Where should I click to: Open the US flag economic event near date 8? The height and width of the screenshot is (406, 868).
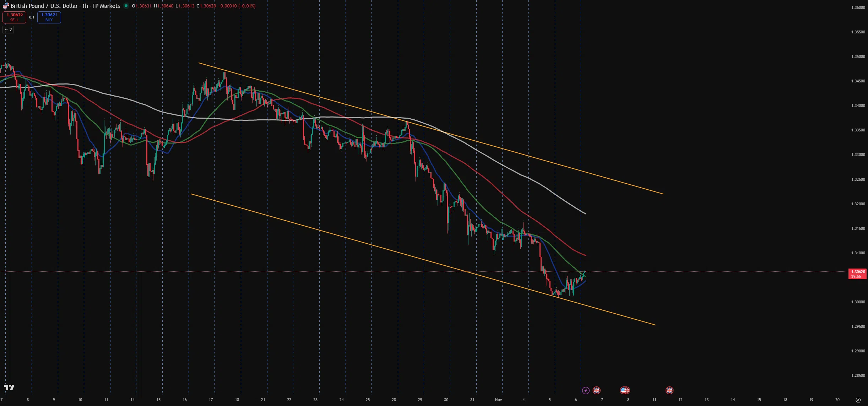pyautogui.click(x=624, y=391)
